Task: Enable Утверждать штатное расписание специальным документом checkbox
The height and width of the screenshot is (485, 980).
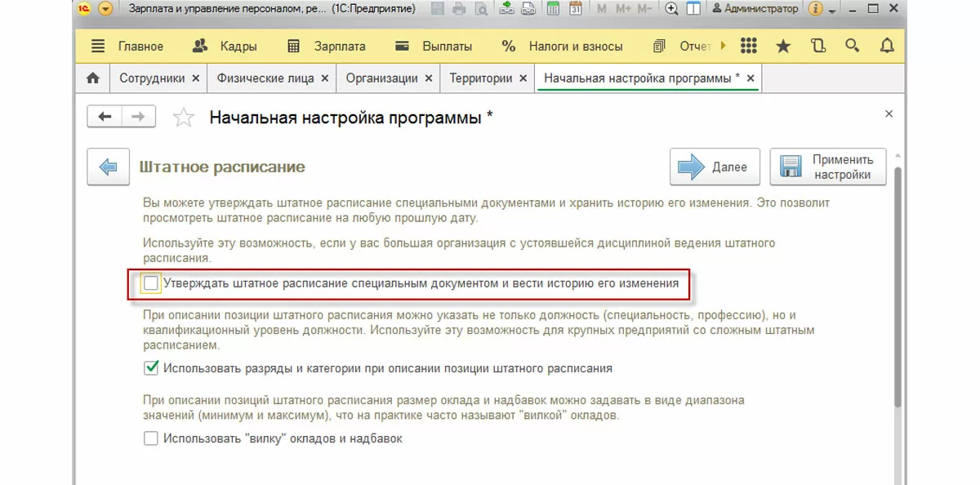Action: click(x=151, y=283)
